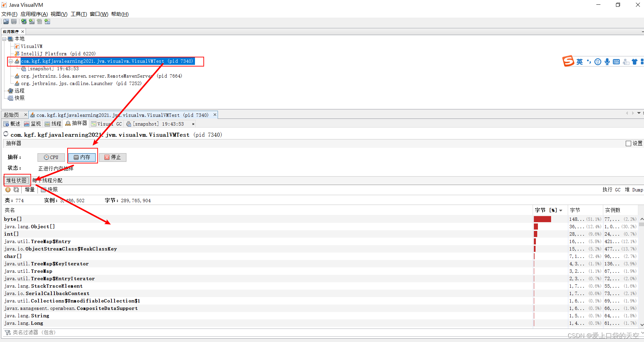
Task: Close the VisualVMTest pid 7340 editor tab
Action: coord(215,115)
